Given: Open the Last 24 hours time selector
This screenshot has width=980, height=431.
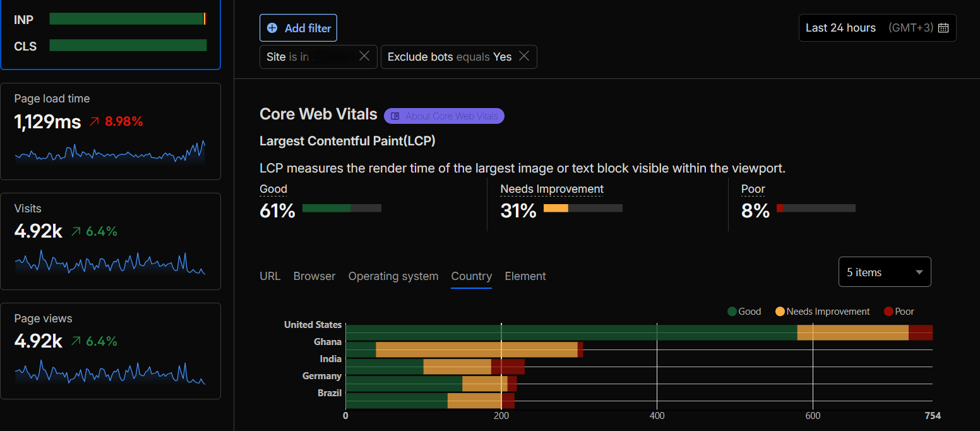Looking at the screenshot, I should coord(878,28).
